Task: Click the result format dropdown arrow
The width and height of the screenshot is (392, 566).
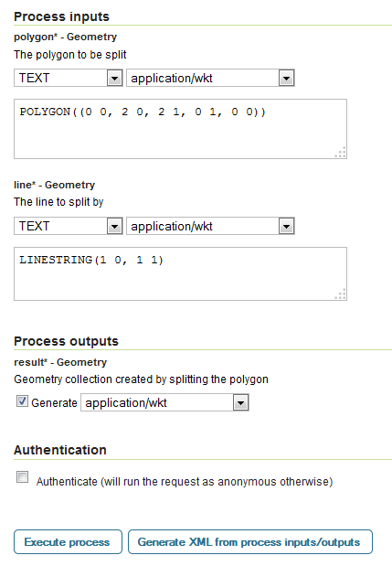Action: coord(241,402)
